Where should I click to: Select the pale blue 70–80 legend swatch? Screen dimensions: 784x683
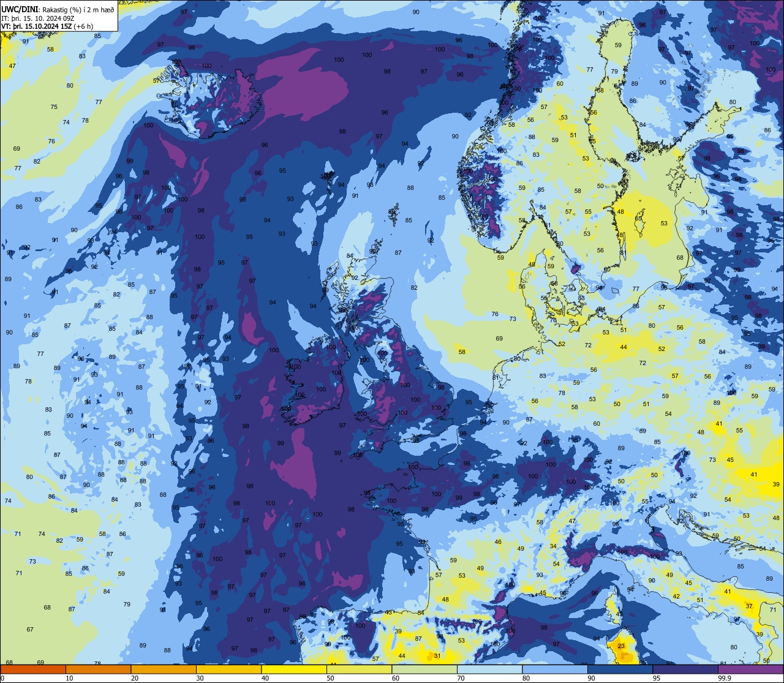(x=489, y=669)
